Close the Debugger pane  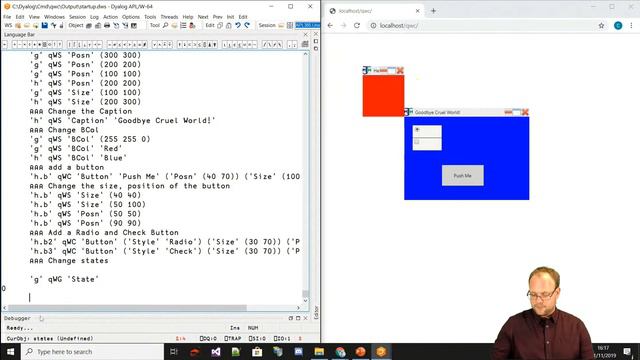pos(305,318)
